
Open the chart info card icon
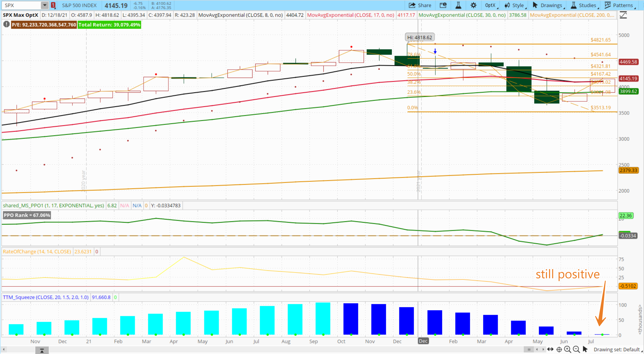[443, 5]
